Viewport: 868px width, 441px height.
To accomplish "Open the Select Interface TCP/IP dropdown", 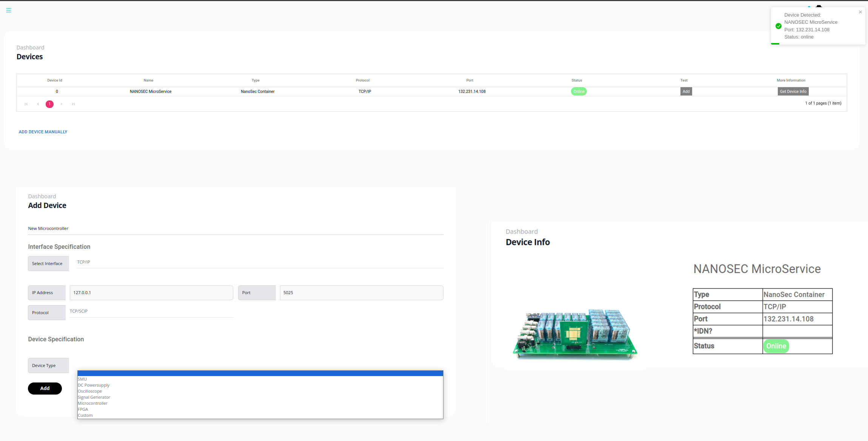I will pos(260,262).
